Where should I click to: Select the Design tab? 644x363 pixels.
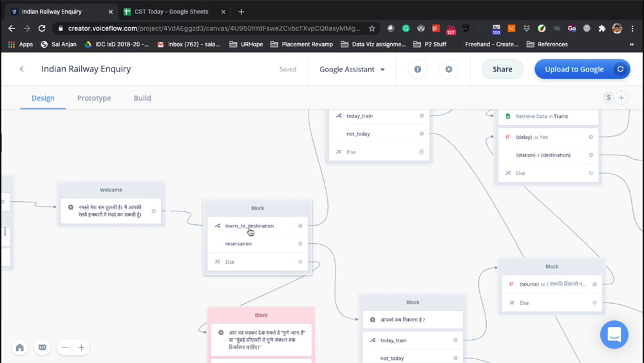point(43,98)
